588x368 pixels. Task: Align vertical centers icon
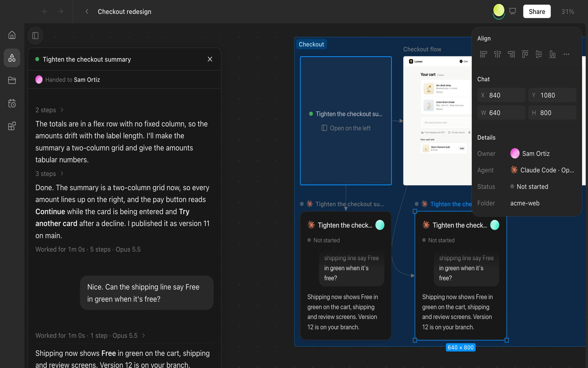point(539,54)
